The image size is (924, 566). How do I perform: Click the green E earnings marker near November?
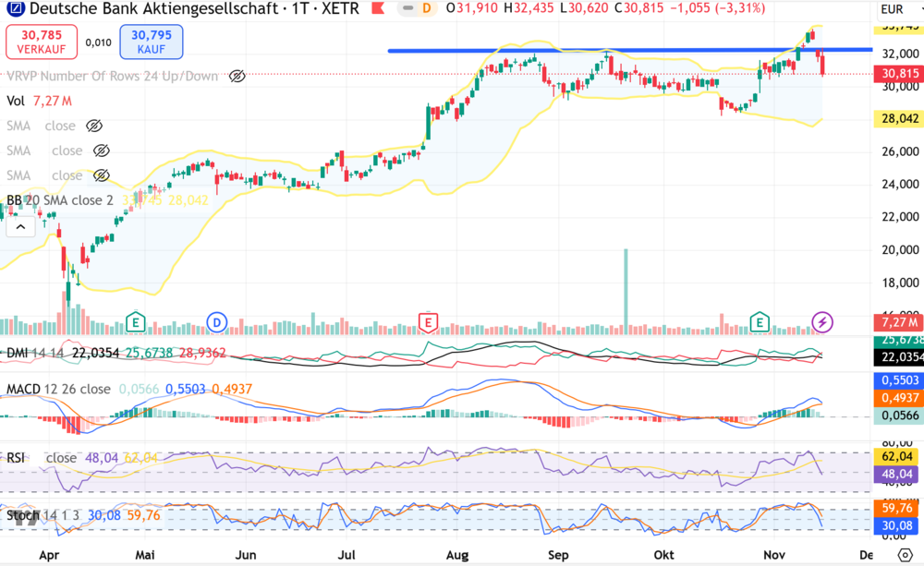click(760, 322)
